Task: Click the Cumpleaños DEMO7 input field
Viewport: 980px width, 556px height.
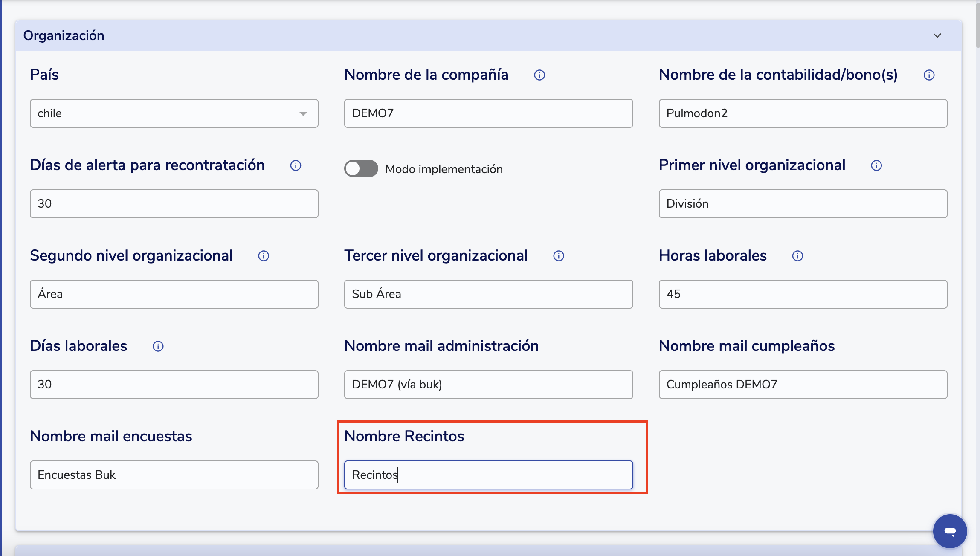Action: coord(803,385)
